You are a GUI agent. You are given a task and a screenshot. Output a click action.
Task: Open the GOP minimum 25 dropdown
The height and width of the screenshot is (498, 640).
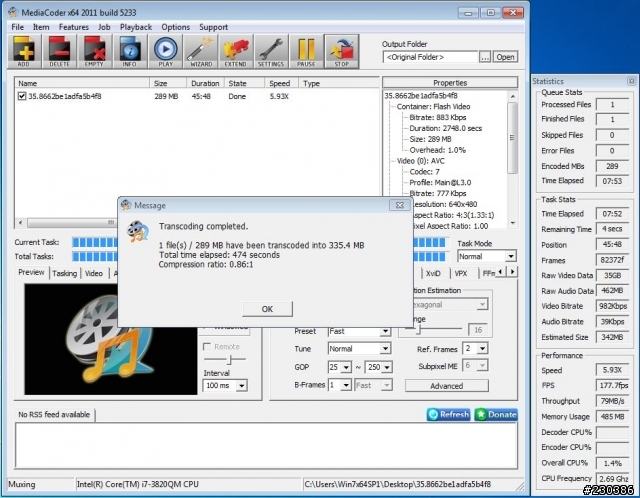click(x=346, y=367)
